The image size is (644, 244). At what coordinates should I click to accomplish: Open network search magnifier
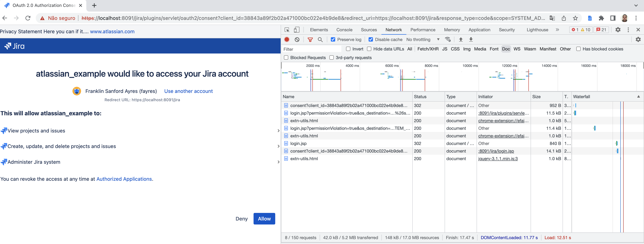pos(320,40)
